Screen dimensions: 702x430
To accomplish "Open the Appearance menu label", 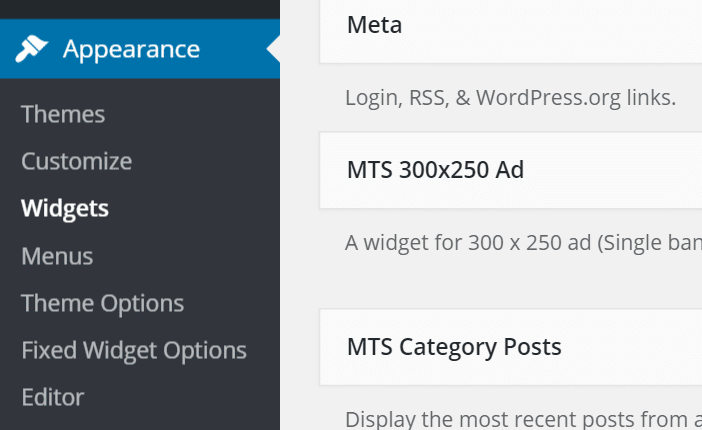I will click(131, 50).
